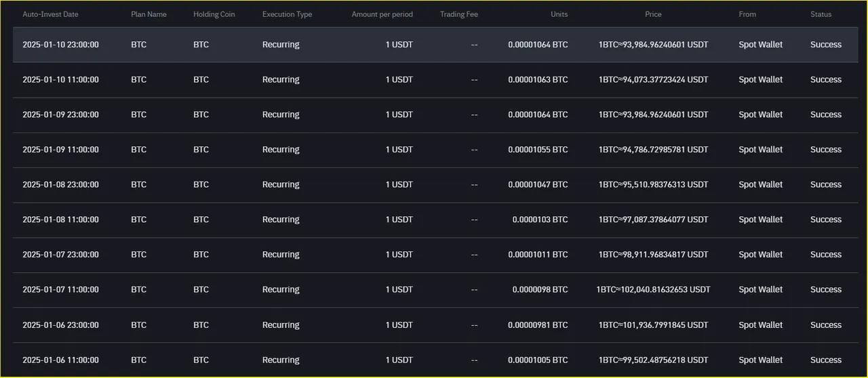
Task: Click Spot Wallet in 2025-01-08 11:00:00 row
Action: point(760,219)
